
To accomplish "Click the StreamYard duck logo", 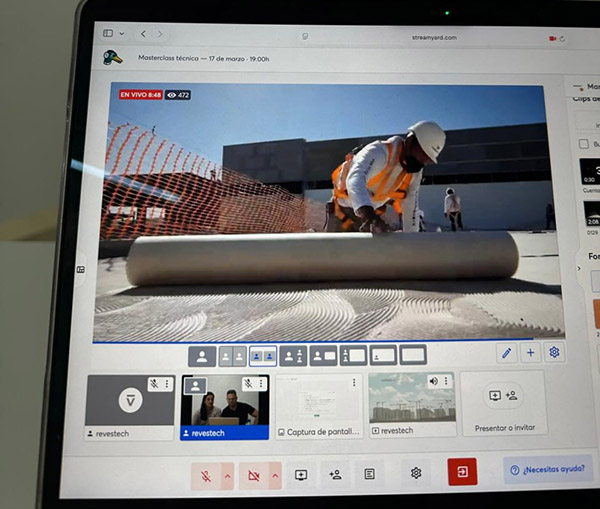I will [112, 57].
